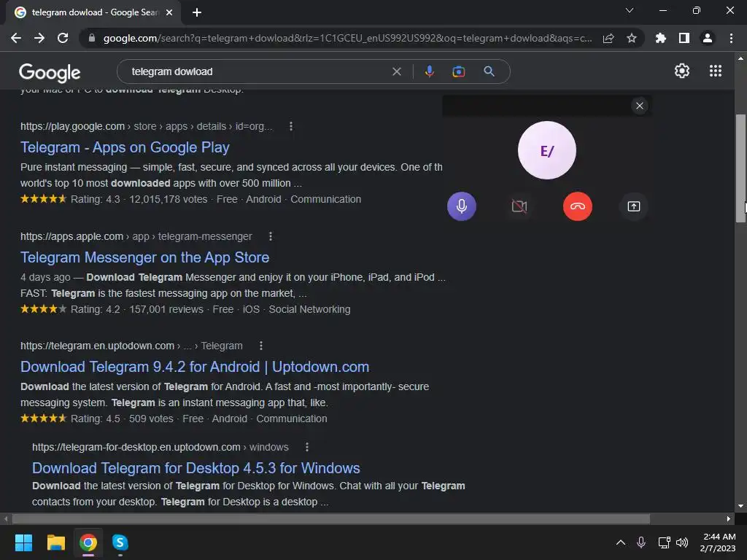Open options for telegram-for-desktop uptodown result
This screenshot has height=560, width=747.
307,447
